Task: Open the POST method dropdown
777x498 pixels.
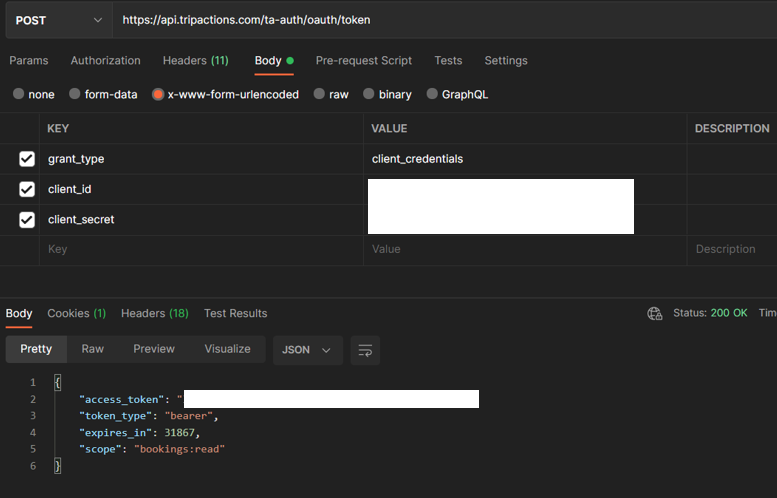Action: click(x=58, y=20)
